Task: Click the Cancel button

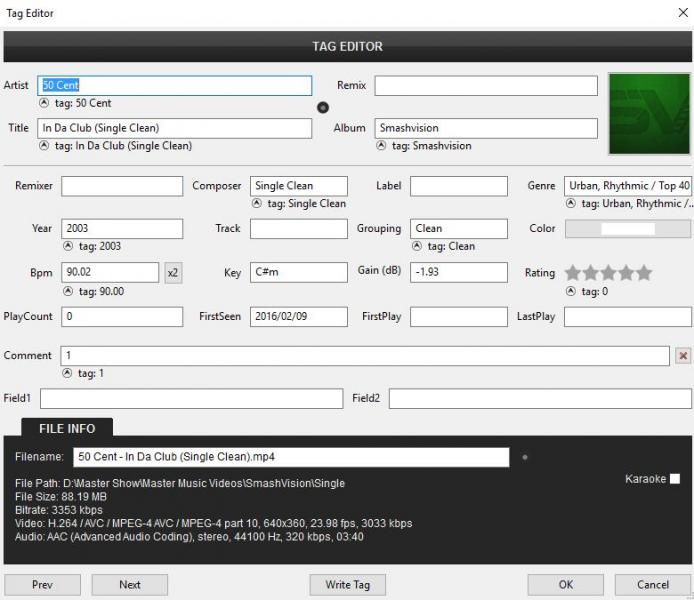Action: tap(653, 585)
